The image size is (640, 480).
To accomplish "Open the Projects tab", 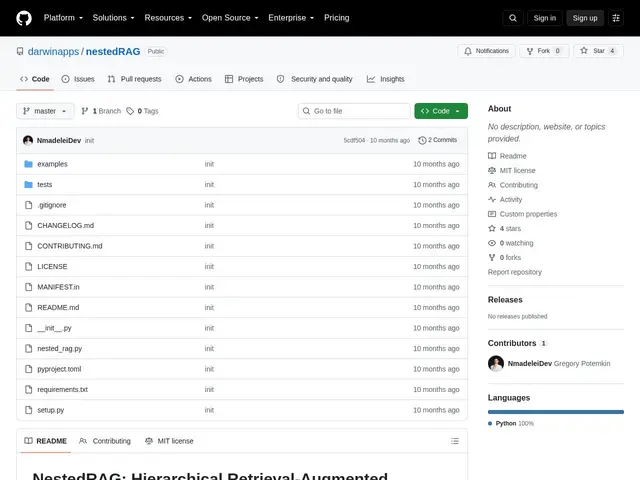I will tap(244, 79).
